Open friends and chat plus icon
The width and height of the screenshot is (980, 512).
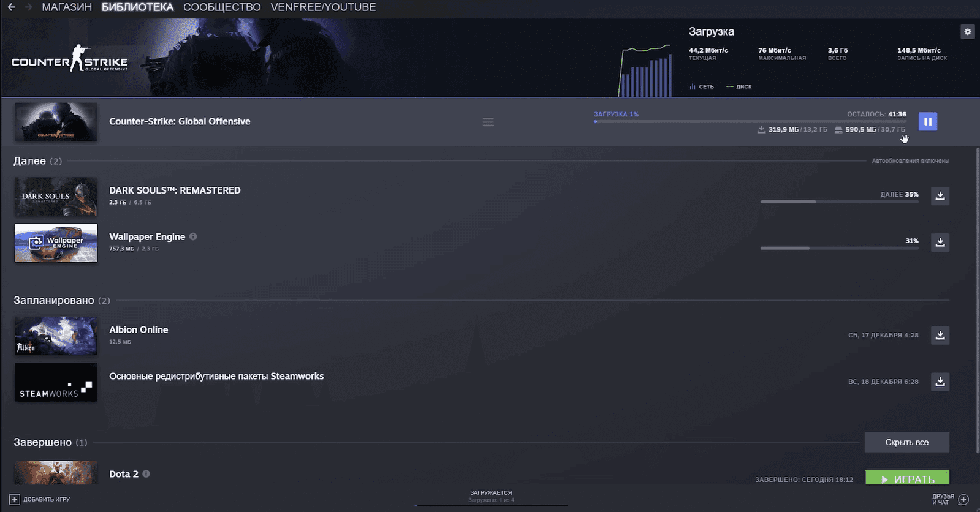pos(963,499)
